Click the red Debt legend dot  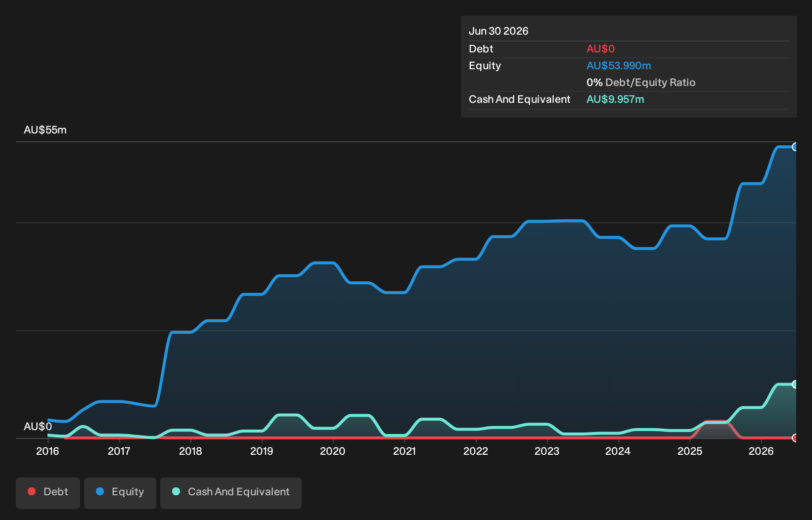click(32, 491)
